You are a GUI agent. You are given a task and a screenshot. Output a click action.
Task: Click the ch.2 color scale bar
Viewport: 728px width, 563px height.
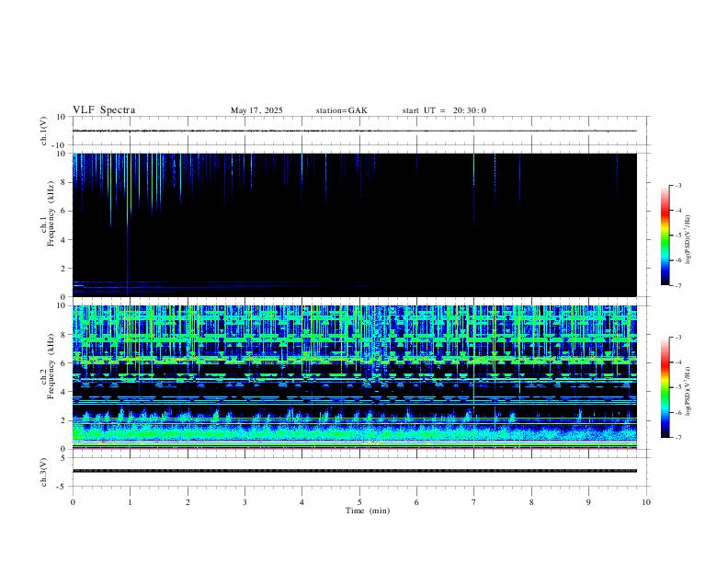click(x=665, y=387)
